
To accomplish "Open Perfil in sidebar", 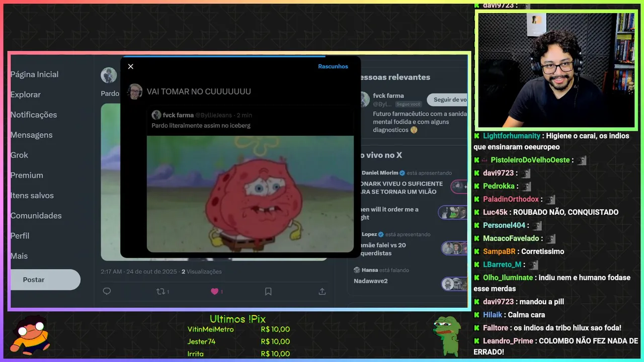I will click(20, 235).
